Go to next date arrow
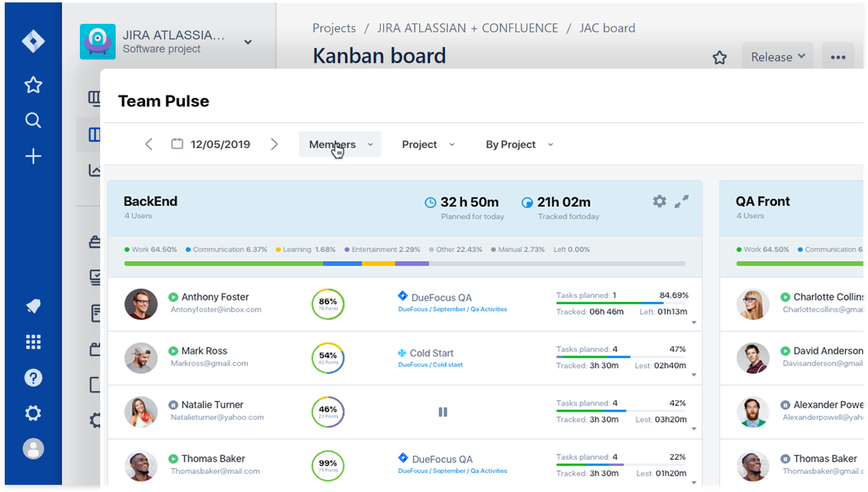Image resolution: width=868 pixels, height=492 pixels. 274,144
